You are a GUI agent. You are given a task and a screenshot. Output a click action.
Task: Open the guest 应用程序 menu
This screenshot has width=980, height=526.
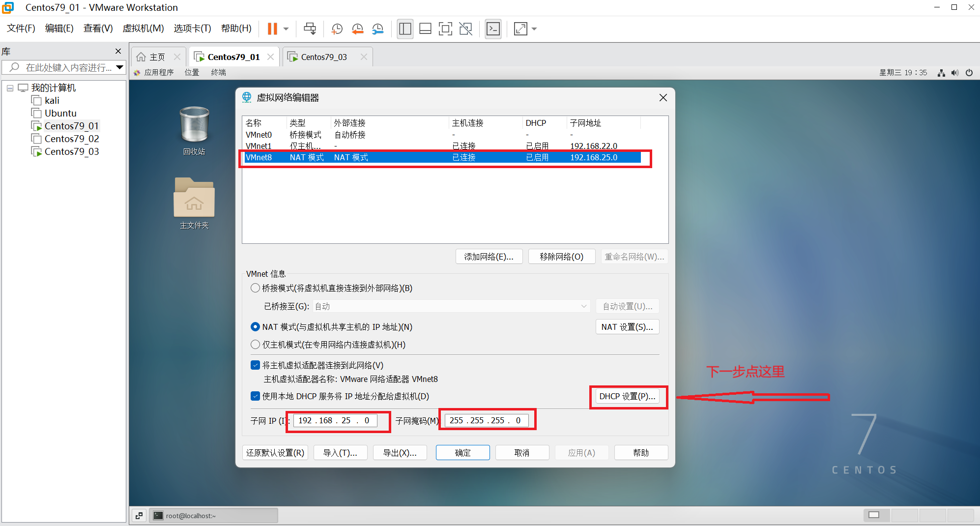159,72
